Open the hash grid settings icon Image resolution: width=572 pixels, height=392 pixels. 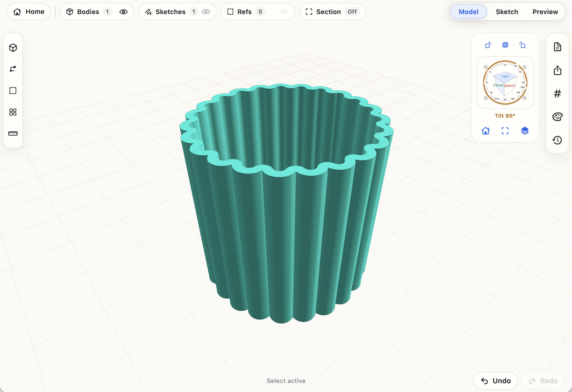(x=557, y=93)
